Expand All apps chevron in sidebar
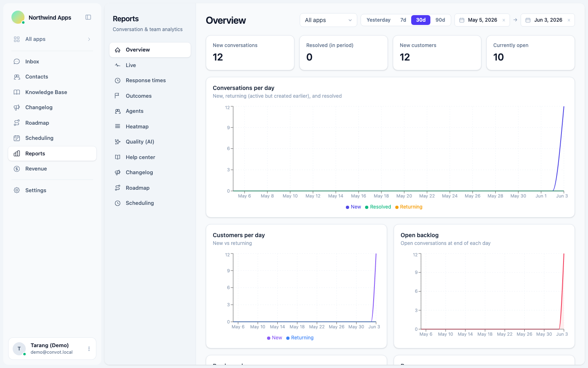The height and width of the screenshot is (368, 588). coord(89,39)
